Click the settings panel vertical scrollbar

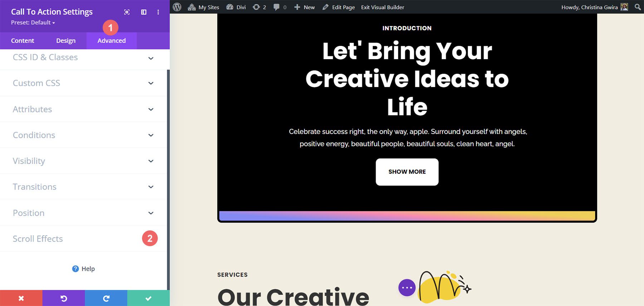pyautogui.click(x=168, y=179)
